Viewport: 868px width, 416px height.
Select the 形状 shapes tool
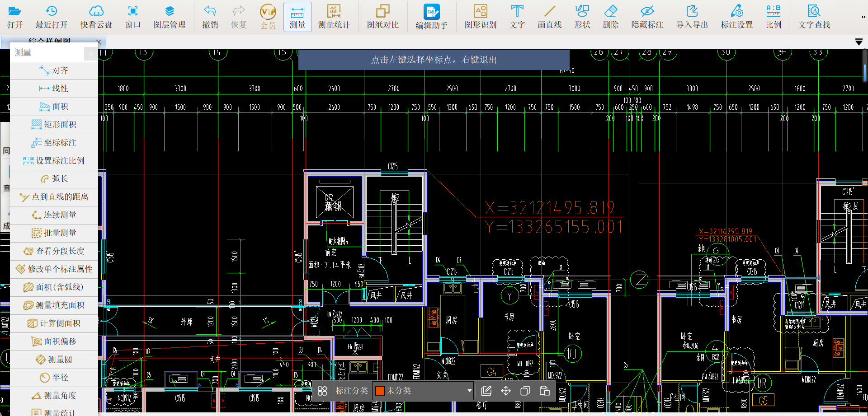(x=582, y=17)
